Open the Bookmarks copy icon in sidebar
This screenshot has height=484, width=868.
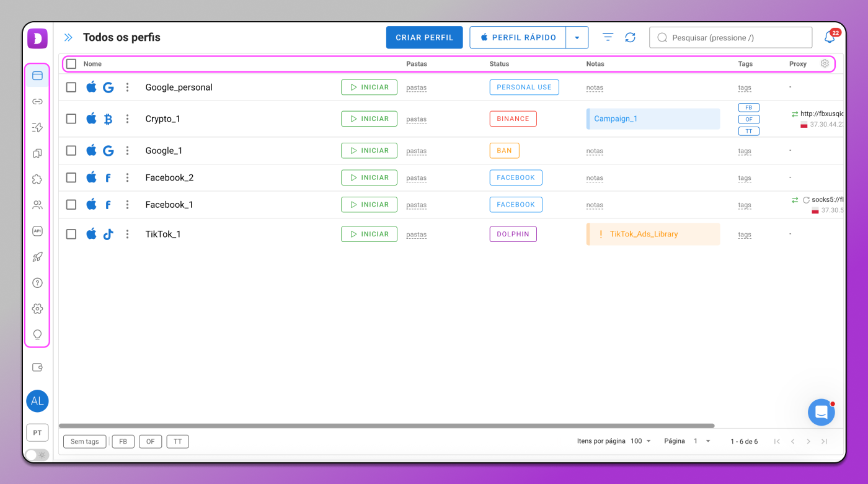click(37, 153)
